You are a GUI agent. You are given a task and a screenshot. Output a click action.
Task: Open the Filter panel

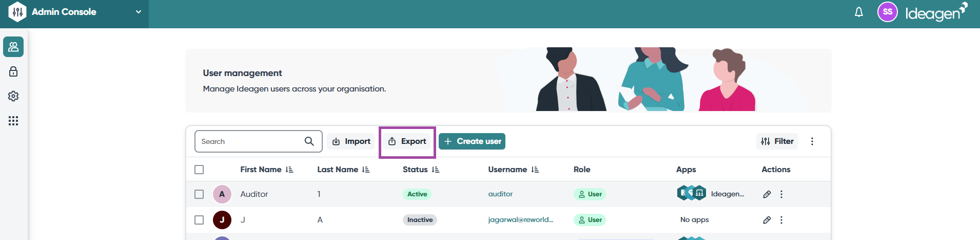777,141
